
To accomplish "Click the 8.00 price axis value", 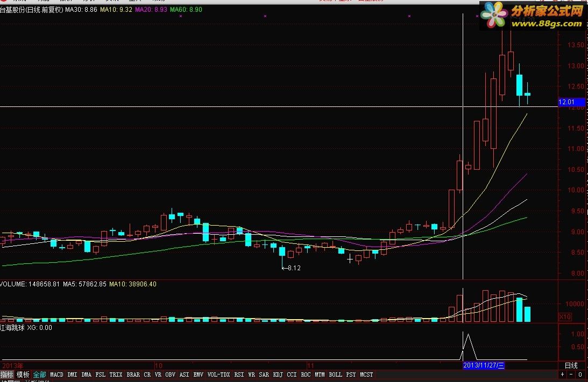I will [577, 273].
